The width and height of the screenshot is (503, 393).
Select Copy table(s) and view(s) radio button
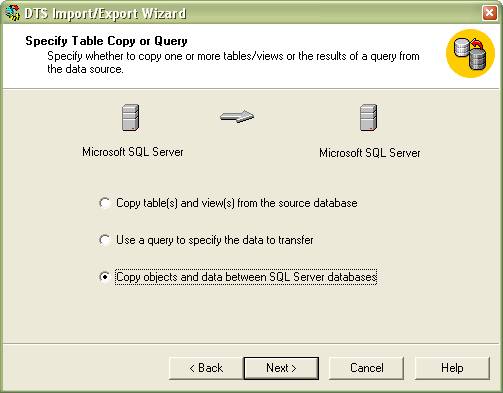[105, 203]
